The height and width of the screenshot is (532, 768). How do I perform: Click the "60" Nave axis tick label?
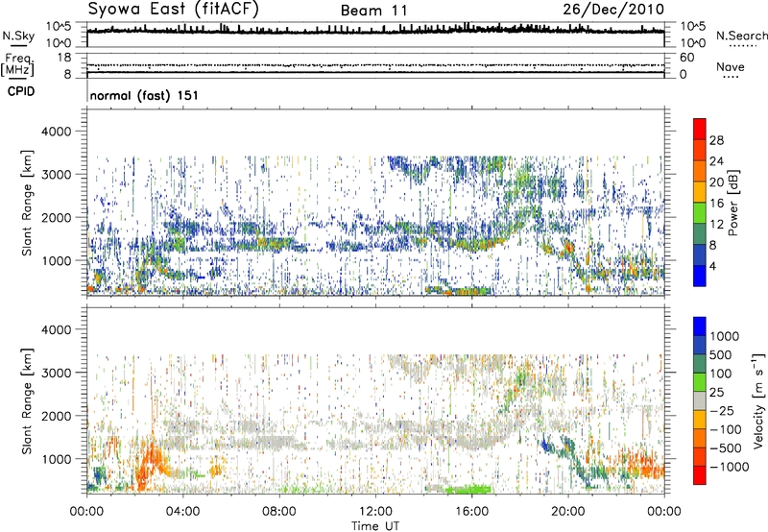(686, 58)
